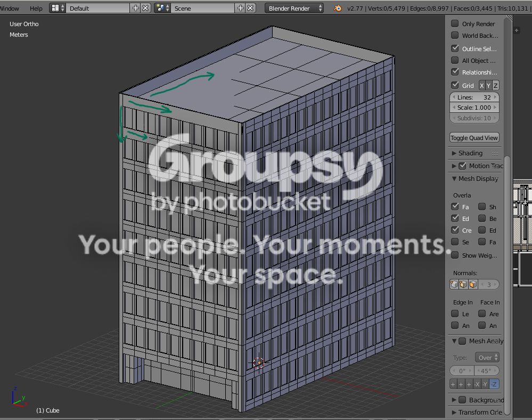Disable Relationship Lines checkbox
This screenshot has width=532, height=420.
click(455, 72)
